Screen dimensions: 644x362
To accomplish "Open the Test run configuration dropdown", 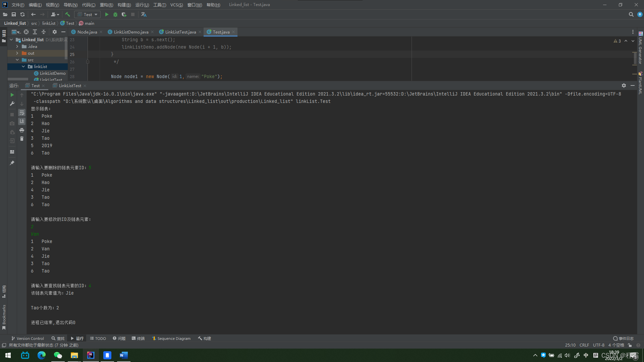I will (x=87, y=14).
